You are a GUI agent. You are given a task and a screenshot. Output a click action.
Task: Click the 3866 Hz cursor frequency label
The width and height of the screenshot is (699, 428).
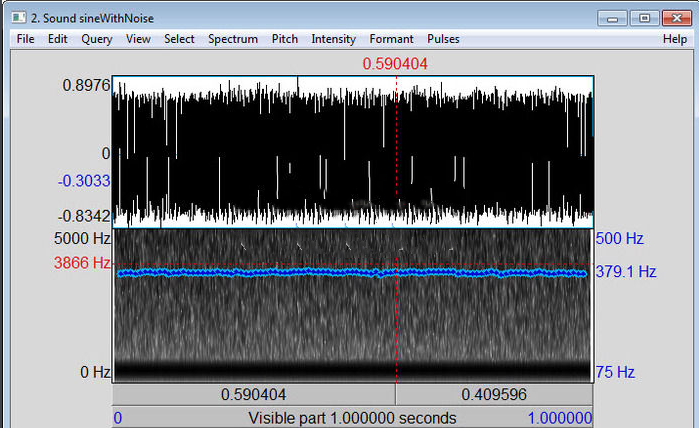[82, 263]
